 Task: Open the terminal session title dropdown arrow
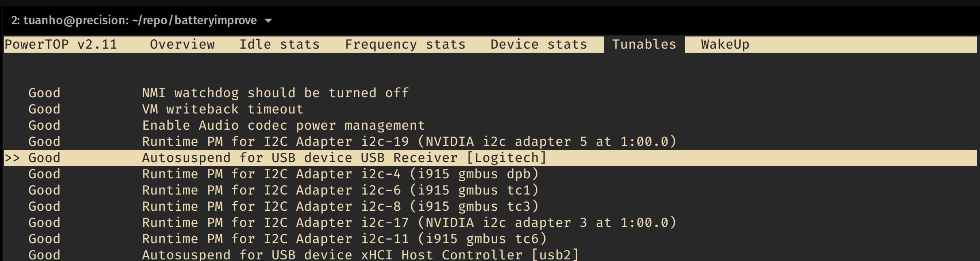268,21
